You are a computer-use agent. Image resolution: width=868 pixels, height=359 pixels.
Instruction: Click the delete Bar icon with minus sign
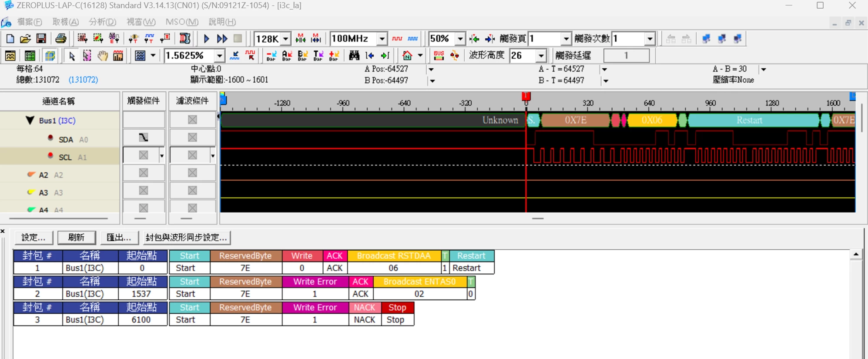point(271,56)
